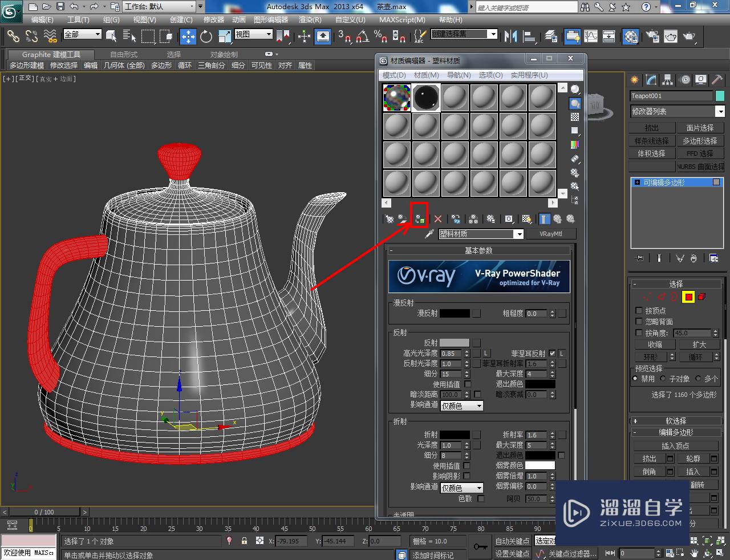Open reflection 影响通道 仅颜色 dropdown
The image size is (730, 560).
462,406
